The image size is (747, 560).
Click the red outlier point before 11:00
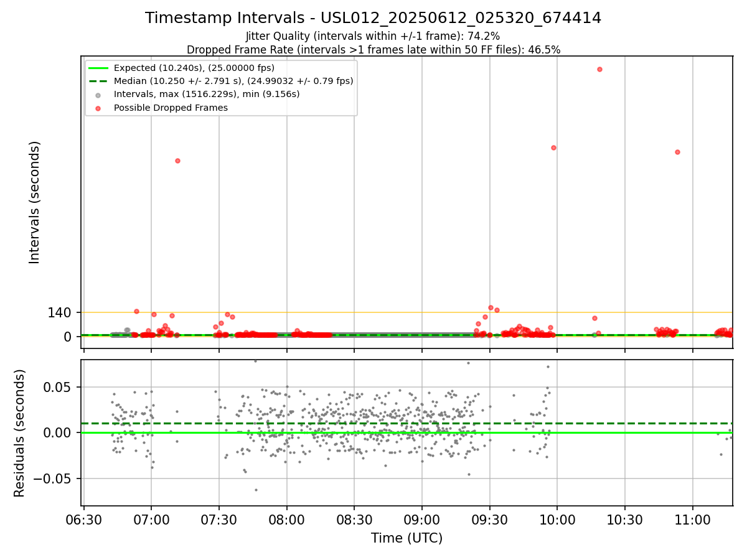tap(677, 152)
